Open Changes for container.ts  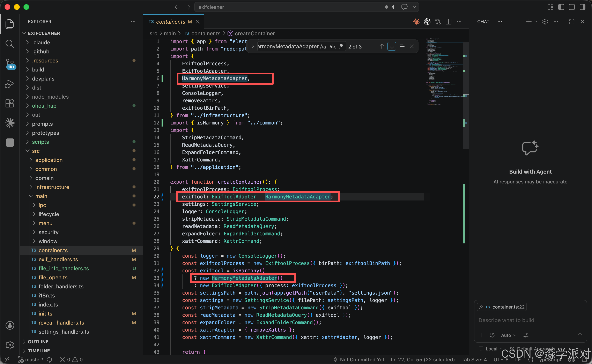point(438,22)
